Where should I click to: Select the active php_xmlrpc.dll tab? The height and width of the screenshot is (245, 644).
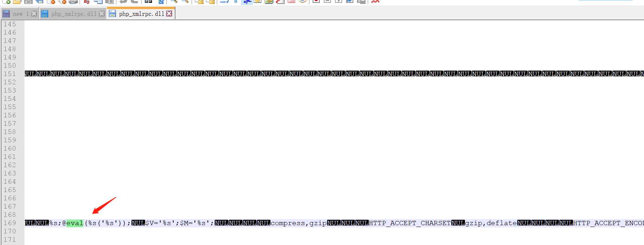142,14
